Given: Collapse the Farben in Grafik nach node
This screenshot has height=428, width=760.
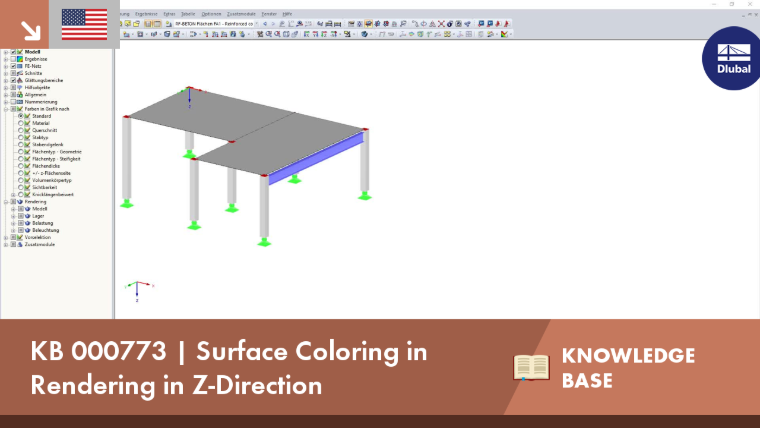Looking at the screenshot, I should pos(6,109).
